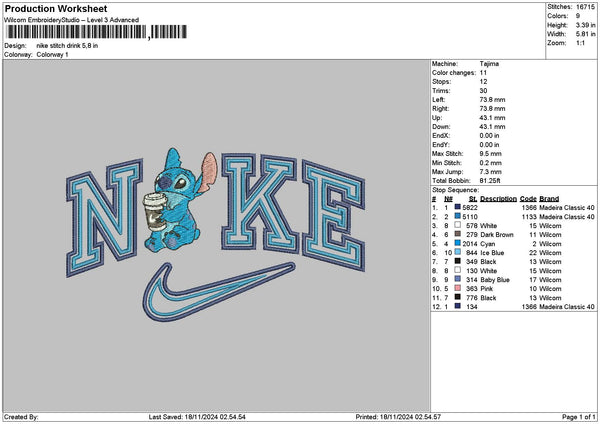Click the 'EndX:' label
600x424 pixels.
click(x=441, y=135)
